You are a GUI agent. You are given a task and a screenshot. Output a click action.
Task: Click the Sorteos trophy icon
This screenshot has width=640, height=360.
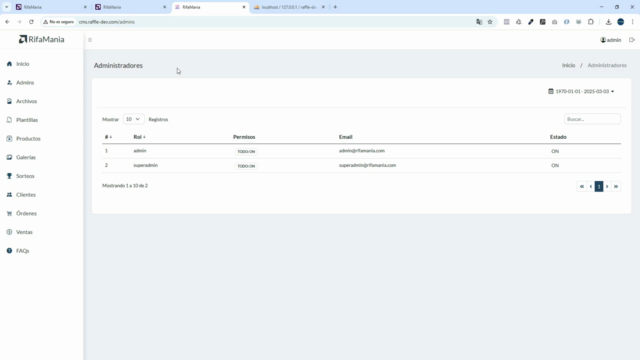click(x=9, y=176)
